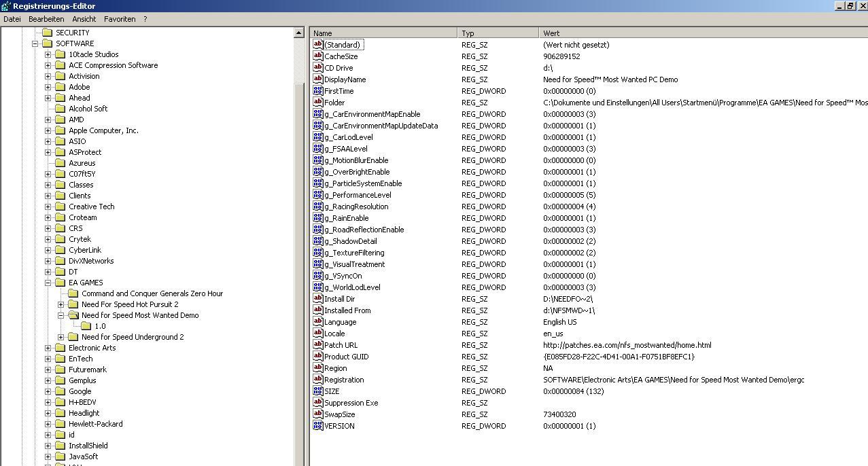Click the SECURITY key folder icon
The width and height of the screenshot is (868, 466).
click(x=47, y=33)
